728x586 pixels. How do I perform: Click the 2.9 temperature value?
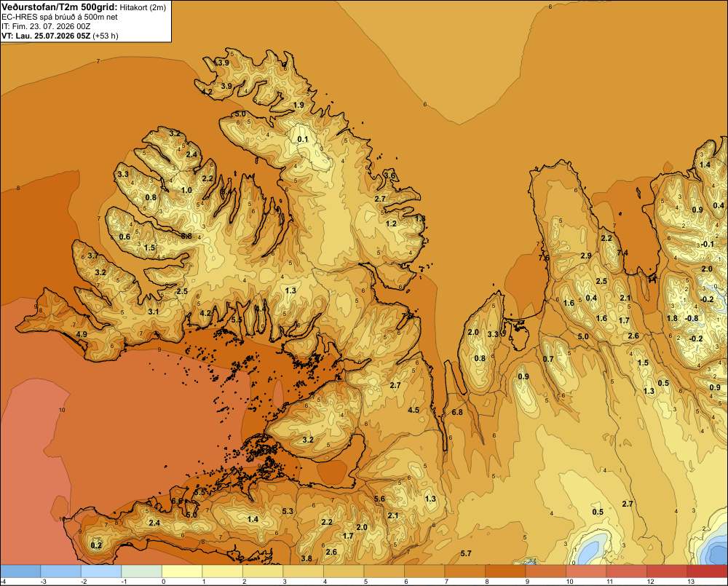(x=586, y=256)
